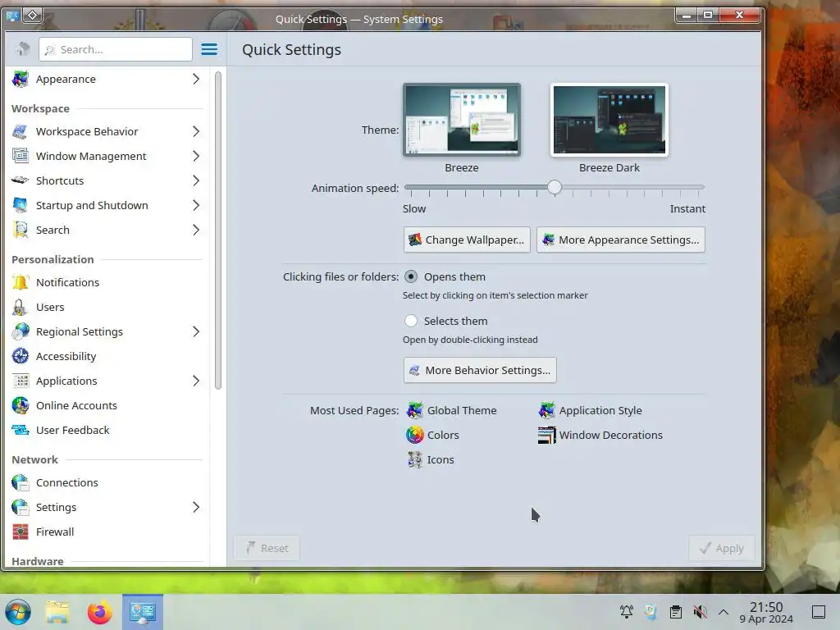Open the Users settings page
This screenshot has width=840, height=630.
point(107,307)
